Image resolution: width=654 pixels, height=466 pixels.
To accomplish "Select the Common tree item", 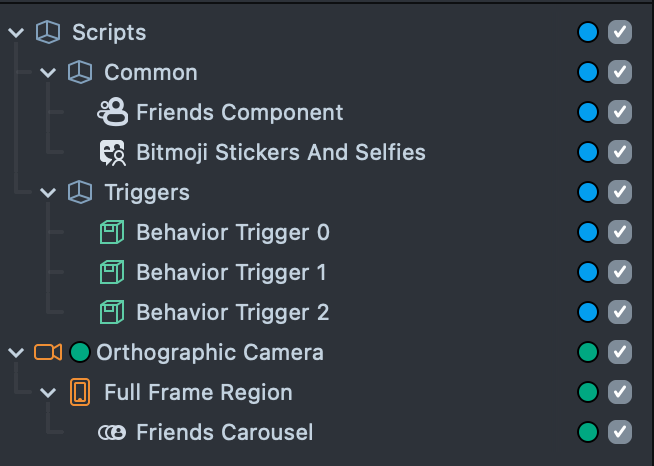I will pyautogui.click(x=151, y=72).
